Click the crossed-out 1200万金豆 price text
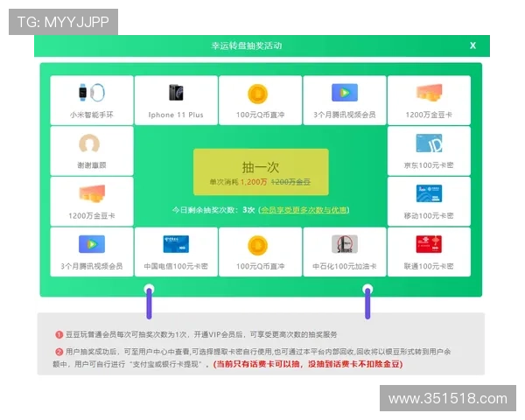525x420 pixels. pyautogui.click(x=290, y=182)
